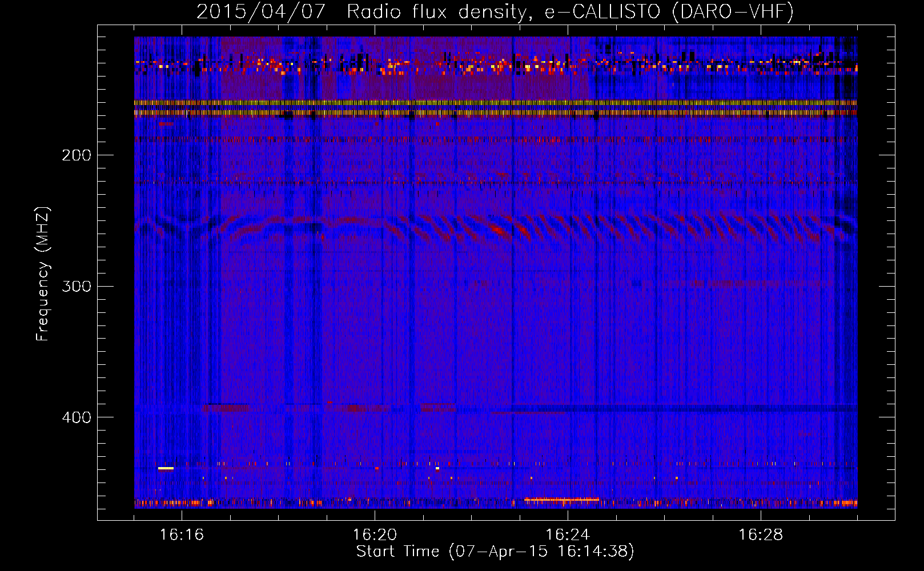Click the lower yellow horizontal interference line
Viewport: 924px width, 571px height.
point(495,113)
